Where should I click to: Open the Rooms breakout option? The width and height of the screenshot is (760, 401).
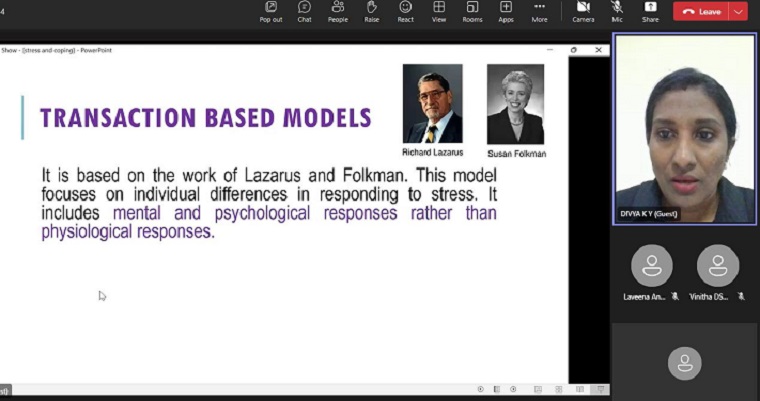coord(472,11)
